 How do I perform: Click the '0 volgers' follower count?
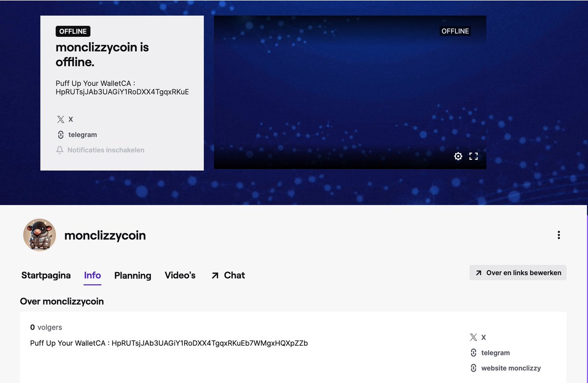(x=46, y=327)
